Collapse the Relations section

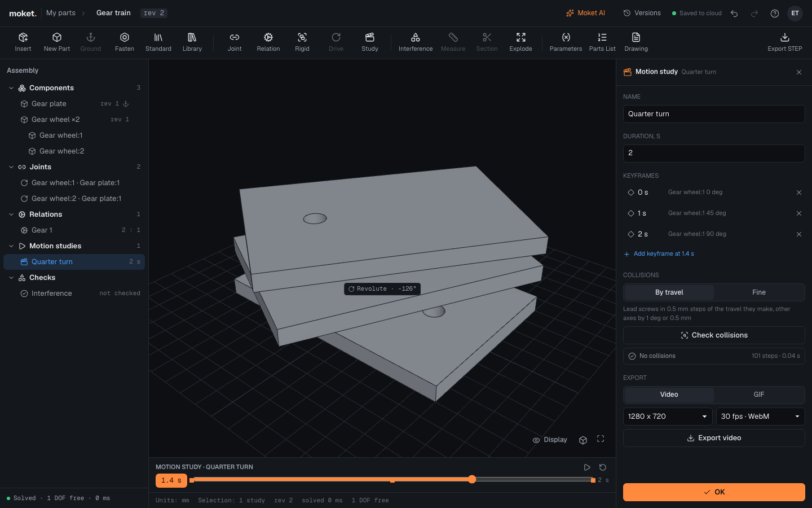coord(11,214)
